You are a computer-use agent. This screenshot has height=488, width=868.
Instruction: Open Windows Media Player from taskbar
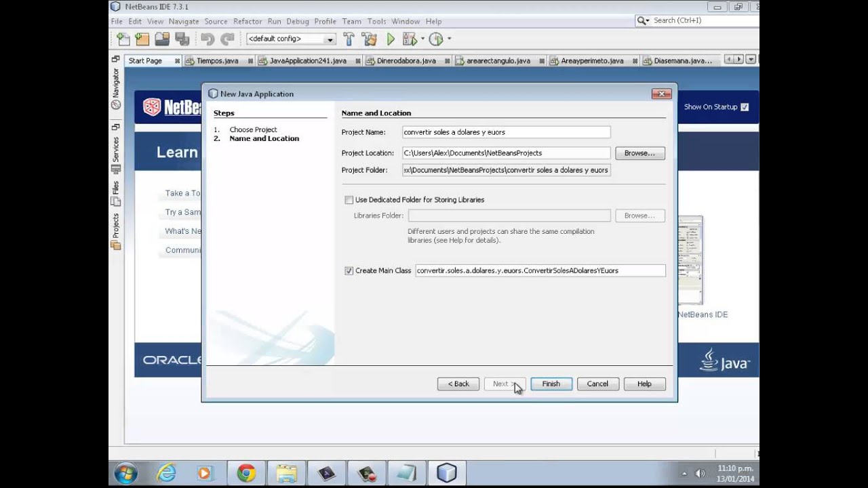(x=205, y=473)
